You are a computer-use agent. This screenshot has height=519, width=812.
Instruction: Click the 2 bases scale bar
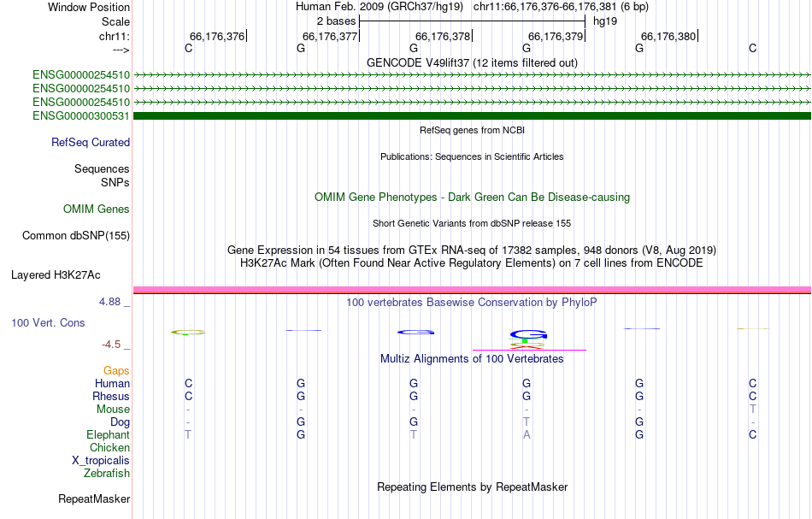(472, 21)
